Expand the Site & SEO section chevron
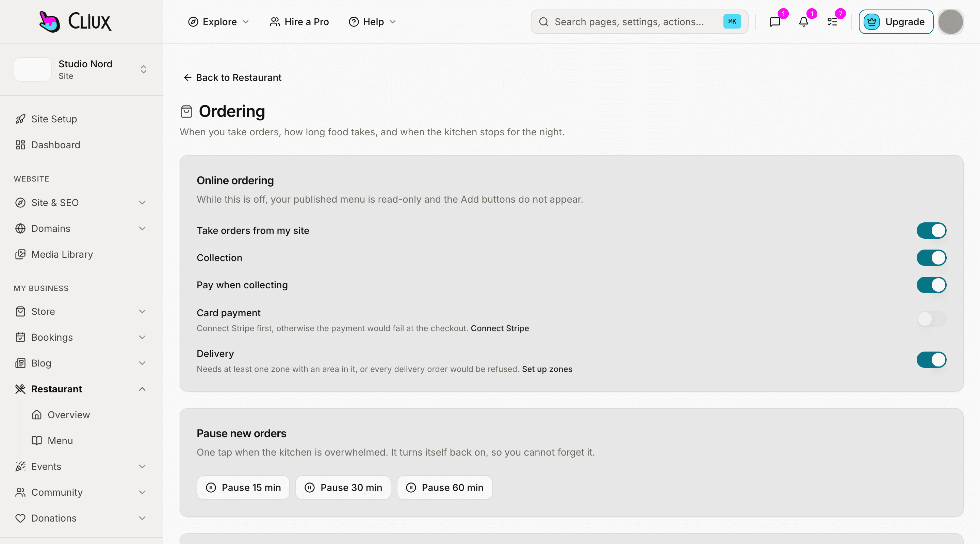 tap(142, 203)
